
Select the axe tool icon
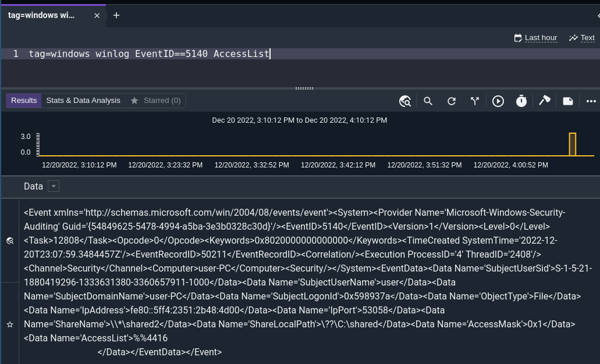tap(545, 101)
